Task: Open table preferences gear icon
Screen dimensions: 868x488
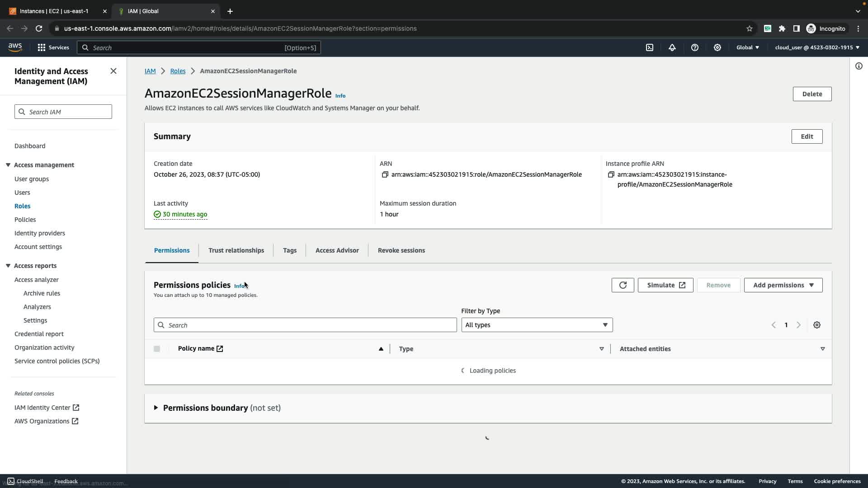Action: [x=817, y=325]
